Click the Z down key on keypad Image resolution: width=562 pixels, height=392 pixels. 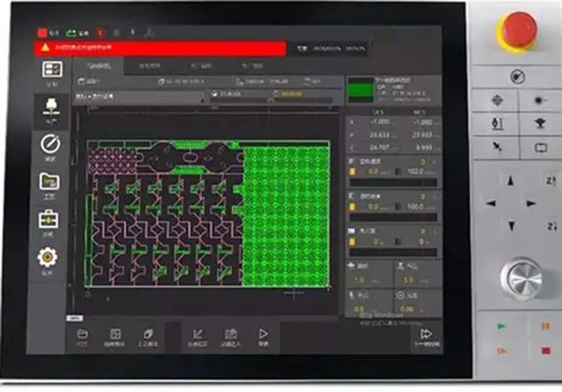552,226
